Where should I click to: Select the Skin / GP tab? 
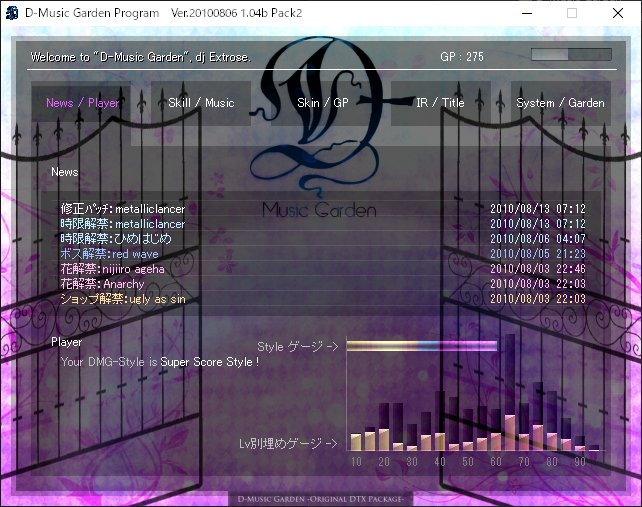323,103
